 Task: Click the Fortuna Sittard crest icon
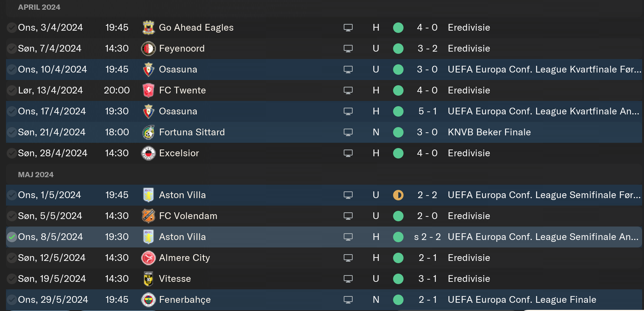coord(148,132)
